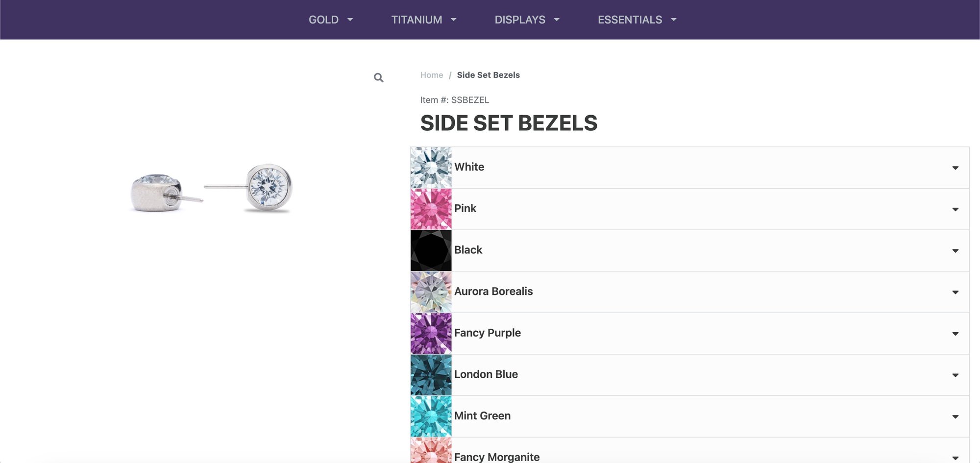Open the Aurora Borealis dropdown arrow
The height and width of the screenshot is (463, 980).
pos(955,292)
